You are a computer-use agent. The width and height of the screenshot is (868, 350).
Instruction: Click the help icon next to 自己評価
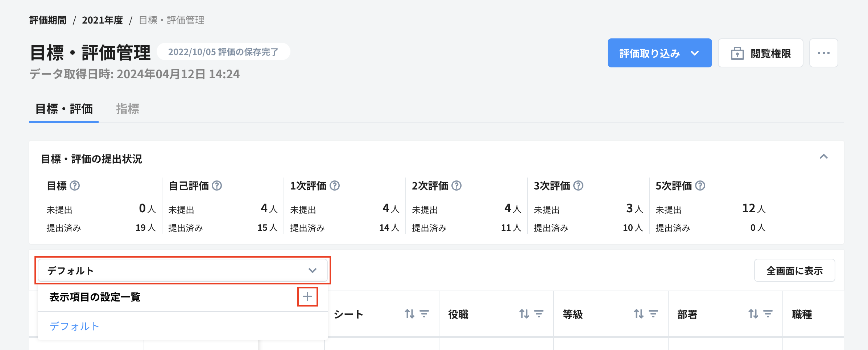(x=216, y=186)
